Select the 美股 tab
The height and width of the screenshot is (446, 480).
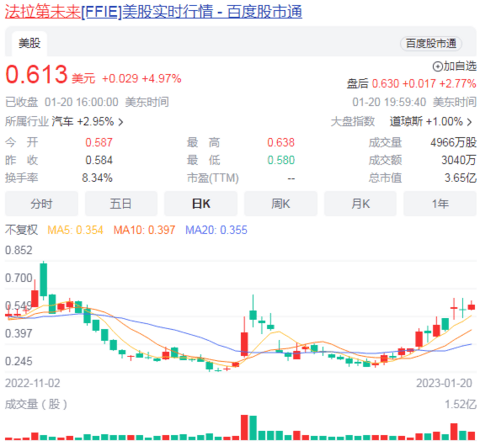click(29, 43)
